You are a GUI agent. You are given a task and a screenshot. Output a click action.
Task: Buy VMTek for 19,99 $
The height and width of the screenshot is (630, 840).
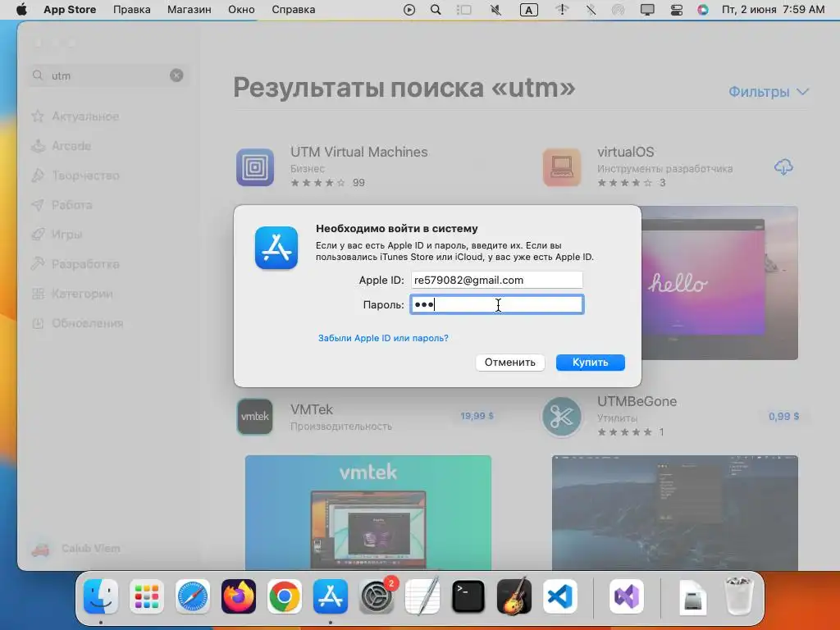click(x=477, y=416)
